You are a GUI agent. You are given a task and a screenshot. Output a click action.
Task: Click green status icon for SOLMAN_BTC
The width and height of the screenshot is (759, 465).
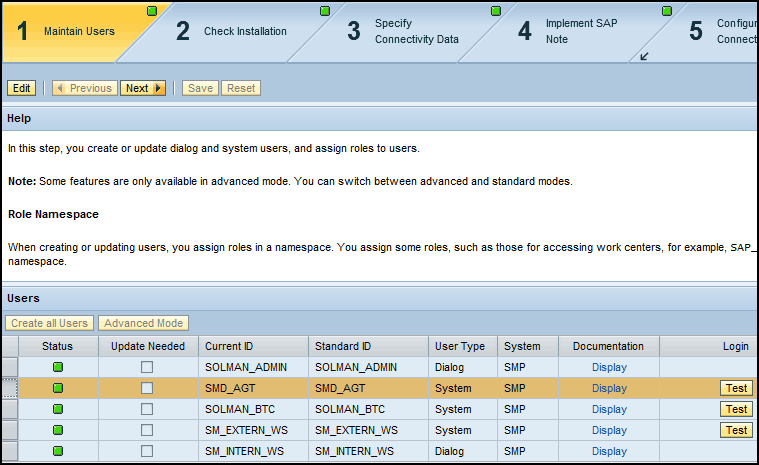58,409
